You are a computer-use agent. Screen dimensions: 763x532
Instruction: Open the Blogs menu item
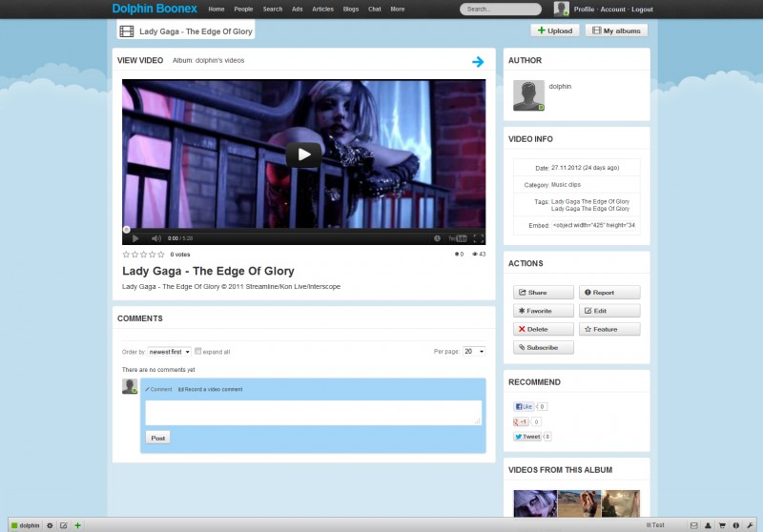[x=351, y=10]
